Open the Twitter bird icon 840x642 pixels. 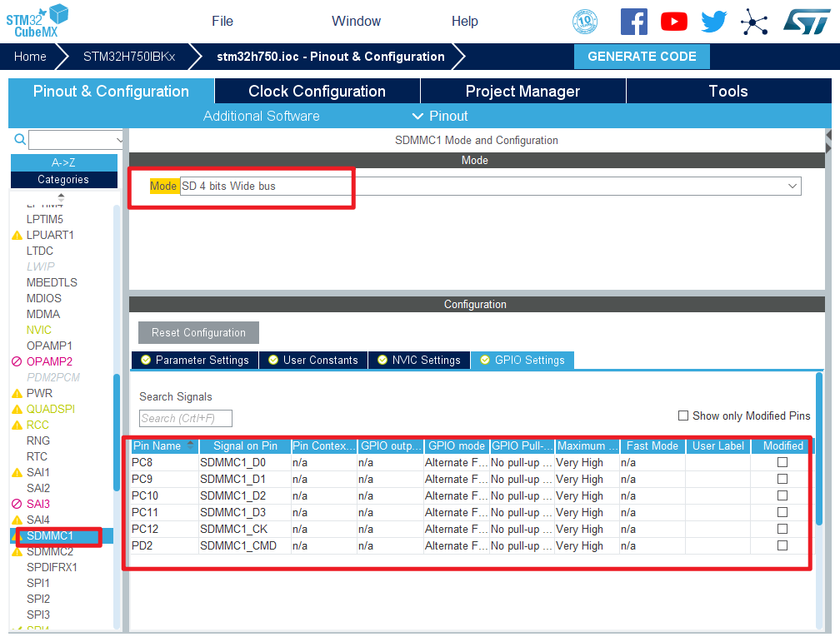tap(713, 22)
